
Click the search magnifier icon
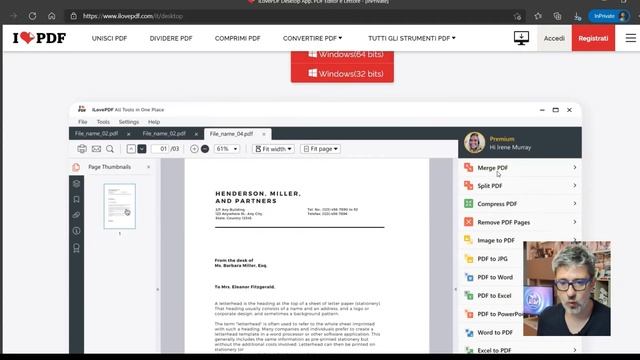[110, 149]
